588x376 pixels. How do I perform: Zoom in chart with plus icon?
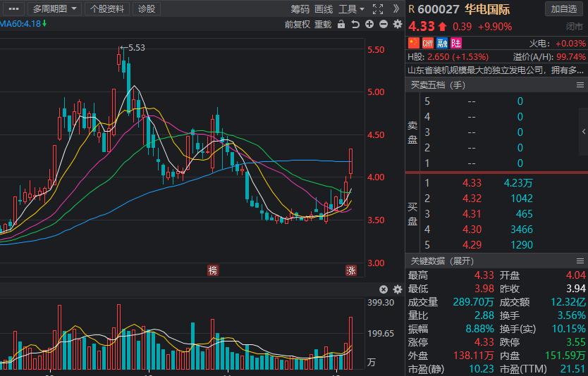(x=369, y=25)
